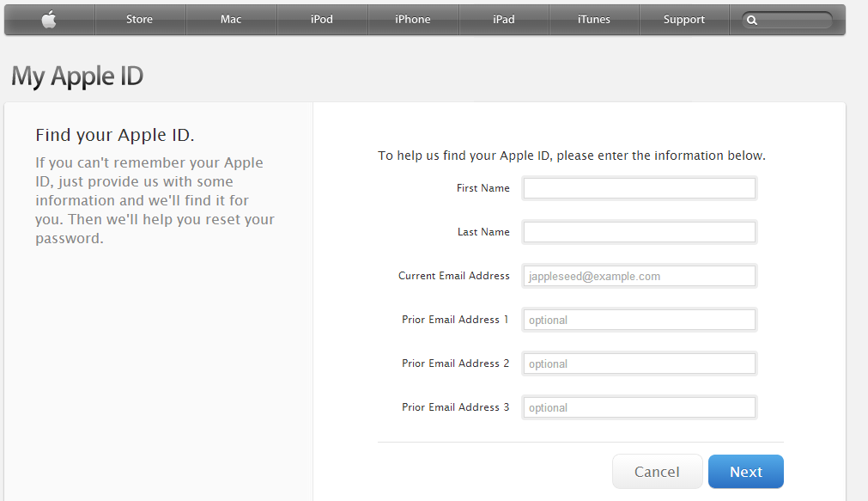868x501 pixels.
Task: Open the iPhone menu item
Action: [x=412, y=20]
